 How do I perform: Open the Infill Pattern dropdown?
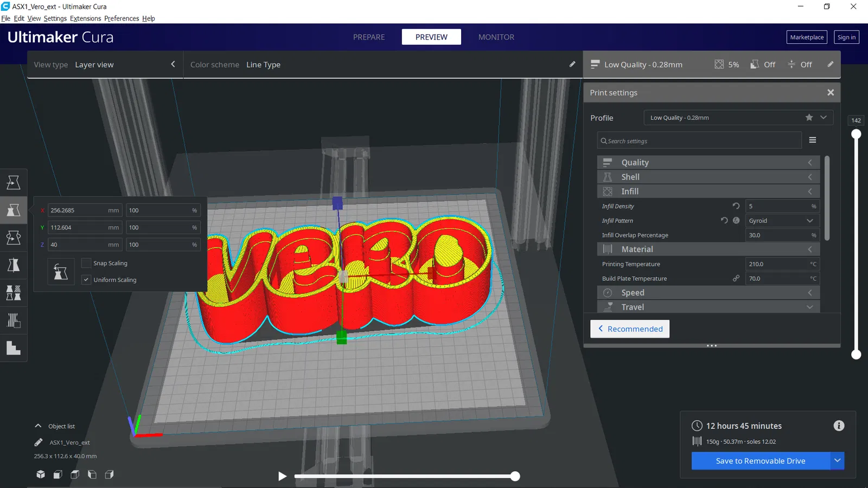(782, 221)
